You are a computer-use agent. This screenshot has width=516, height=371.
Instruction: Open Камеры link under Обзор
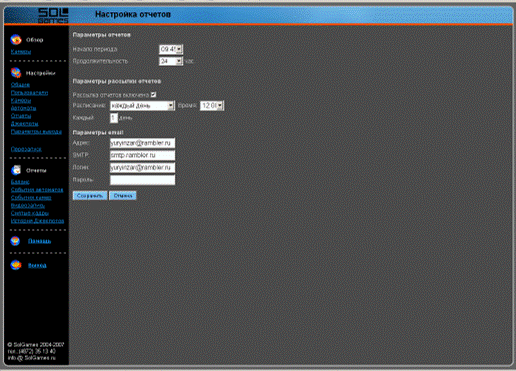click(21, 52)
